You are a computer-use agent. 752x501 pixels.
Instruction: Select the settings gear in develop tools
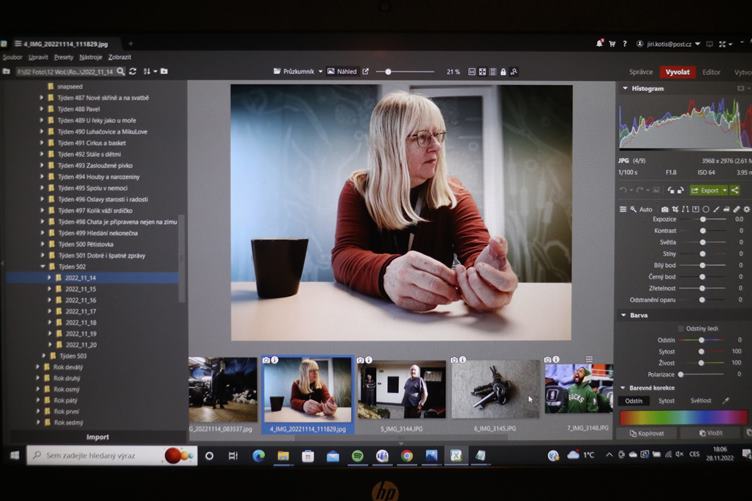(747, 210)
